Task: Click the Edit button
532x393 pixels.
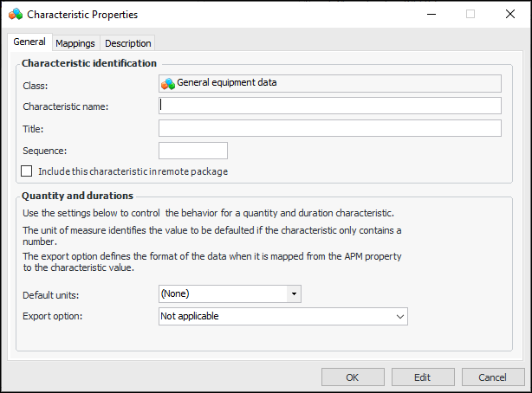Action: click(x=422, y=377)
